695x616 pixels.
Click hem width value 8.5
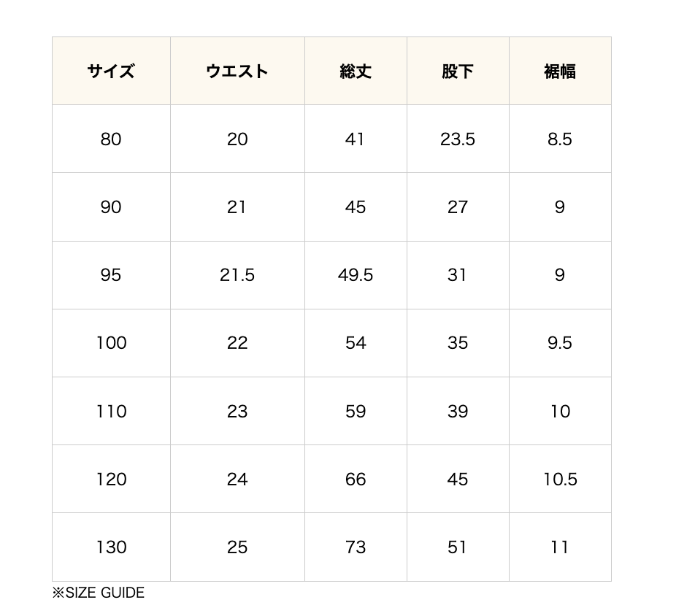tap(560, 139)
